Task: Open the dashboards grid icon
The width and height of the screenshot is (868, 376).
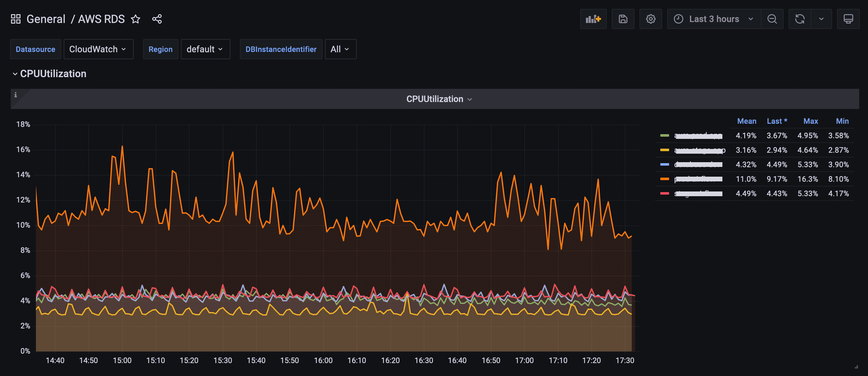Action: click(15, 19)
